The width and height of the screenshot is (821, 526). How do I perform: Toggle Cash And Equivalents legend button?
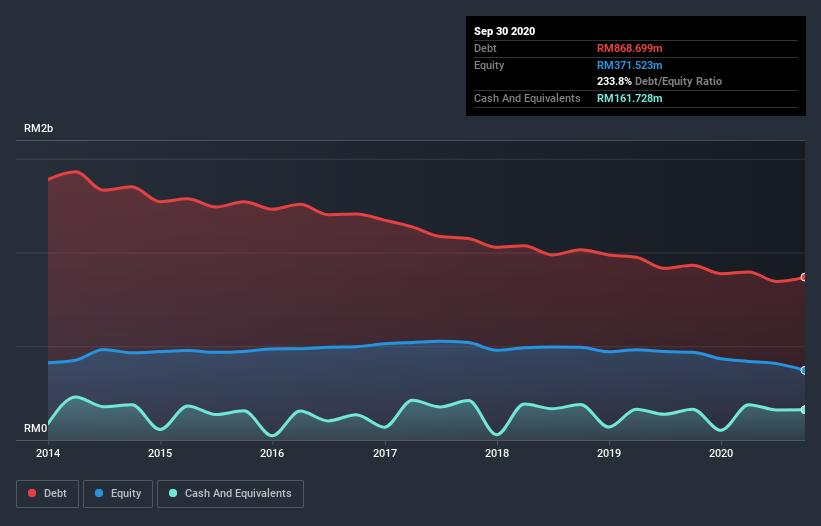(x=230, y=494)
